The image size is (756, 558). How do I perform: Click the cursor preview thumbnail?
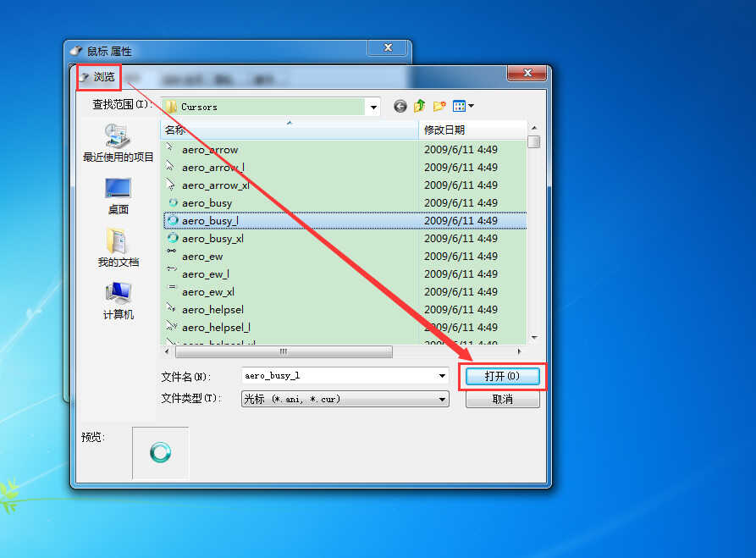coord(160,452)
